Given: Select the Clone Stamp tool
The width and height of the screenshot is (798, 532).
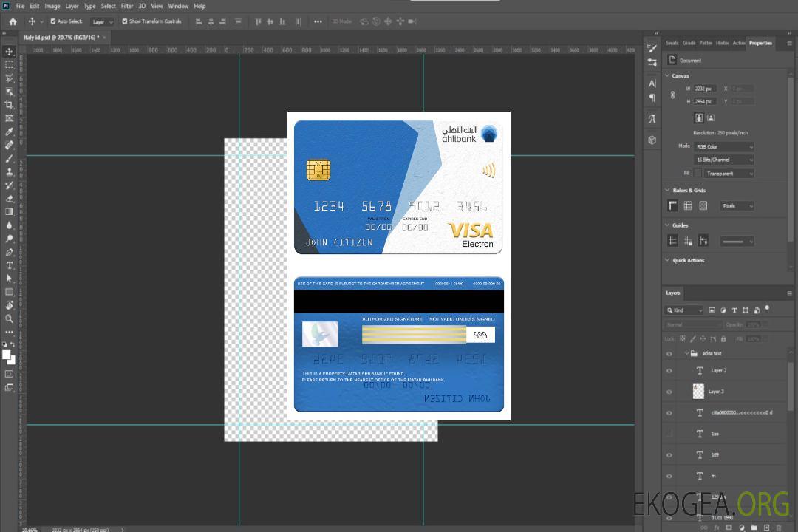Looking at the screenshot, I should tap(9, 172).
